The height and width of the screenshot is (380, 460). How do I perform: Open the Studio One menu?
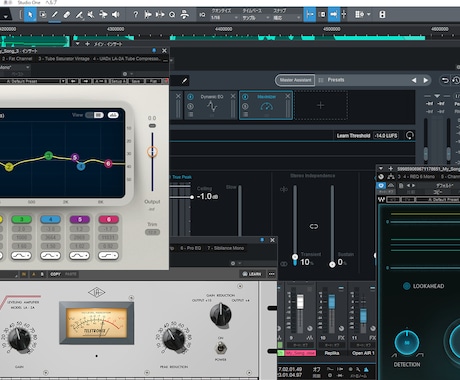[x=29, y=3]
